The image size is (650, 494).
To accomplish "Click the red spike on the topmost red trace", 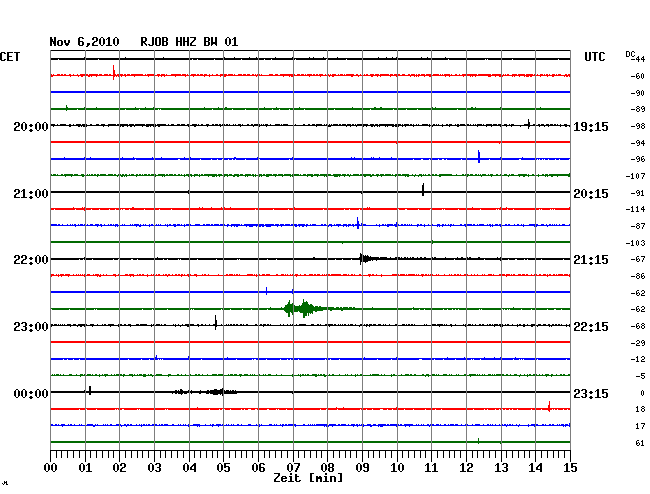I will pos(114,73).
